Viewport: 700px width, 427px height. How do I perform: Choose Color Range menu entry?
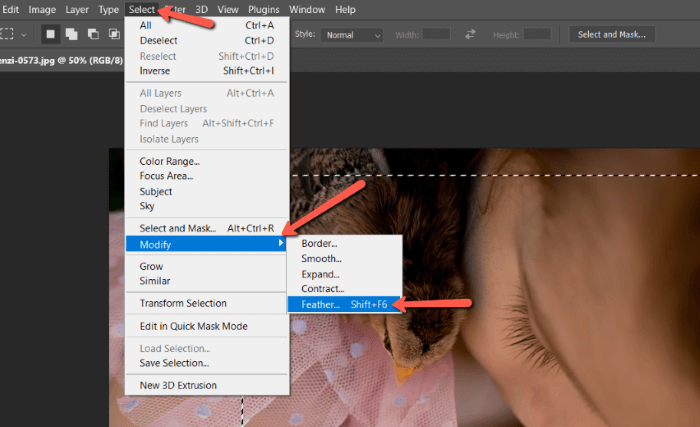coord(169,161)
